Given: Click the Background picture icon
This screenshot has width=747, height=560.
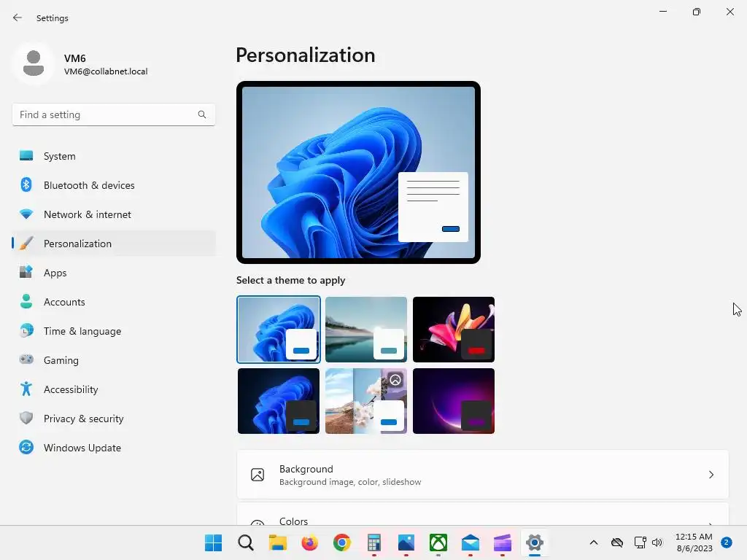Looking at the screenshot, I should [x=258, y=475].
